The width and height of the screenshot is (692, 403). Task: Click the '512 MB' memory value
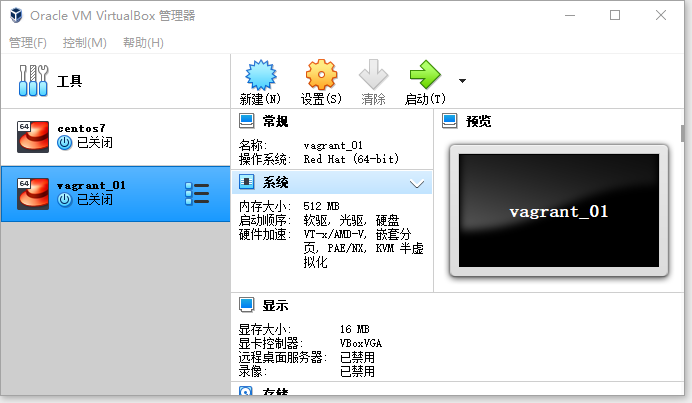pyautogui.click(x=321, y=206)
